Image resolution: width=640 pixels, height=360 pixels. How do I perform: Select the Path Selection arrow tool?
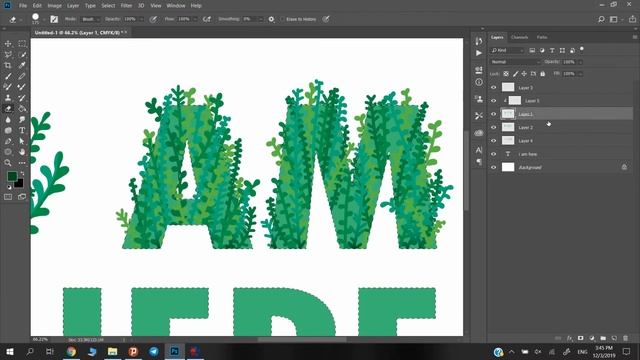coord(22,141)
